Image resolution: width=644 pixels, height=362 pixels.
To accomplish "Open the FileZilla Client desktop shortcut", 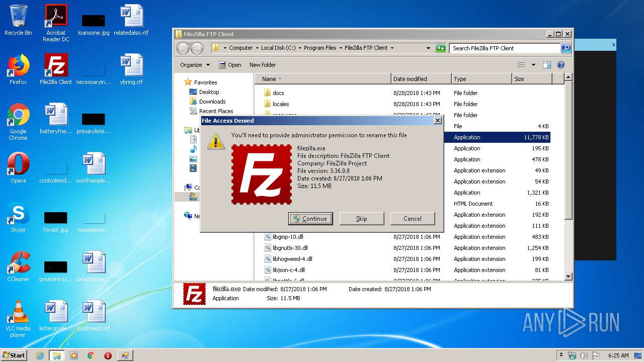I will 56,69.
